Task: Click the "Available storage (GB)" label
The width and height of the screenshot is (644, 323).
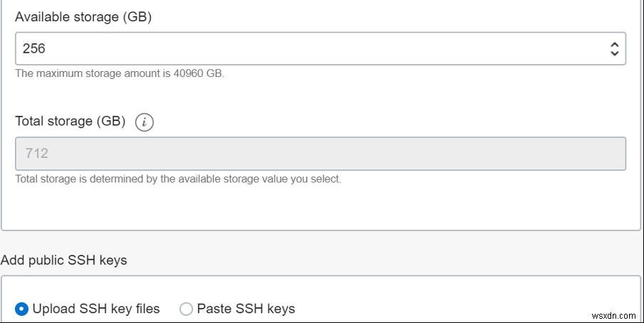Action: (83, 16)
